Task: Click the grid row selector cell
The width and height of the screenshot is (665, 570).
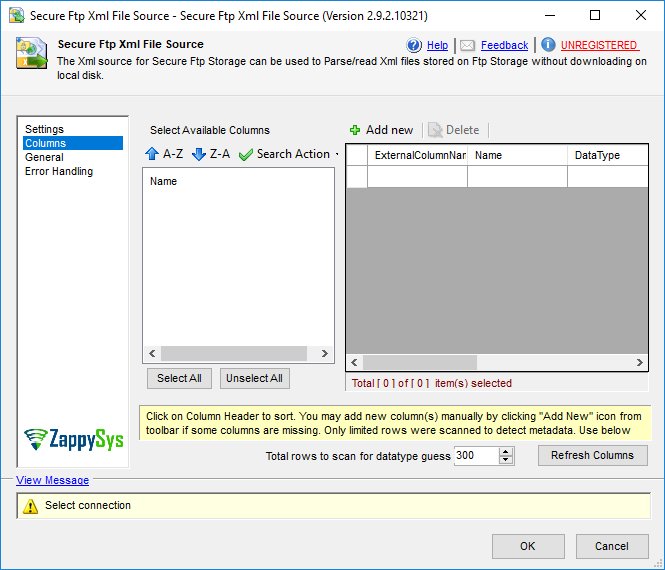Action: (x=357, y=176)
